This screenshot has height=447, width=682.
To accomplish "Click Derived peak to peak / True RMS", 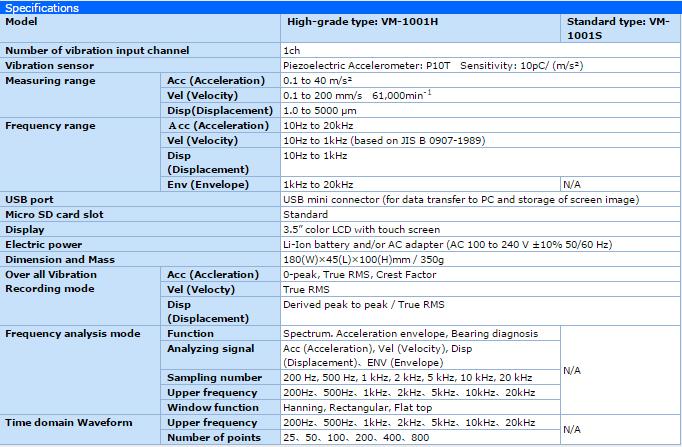I will (364, 304).
